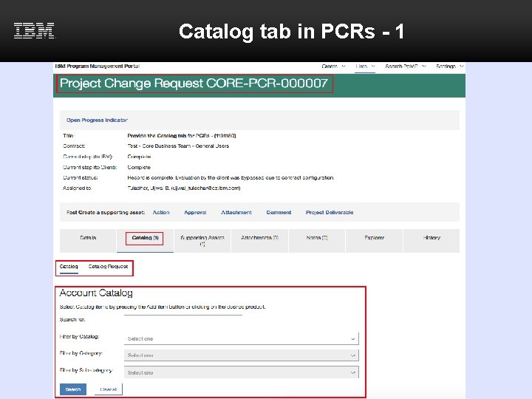Open the History tab
The image size is (532, 399).
point(432,241)
